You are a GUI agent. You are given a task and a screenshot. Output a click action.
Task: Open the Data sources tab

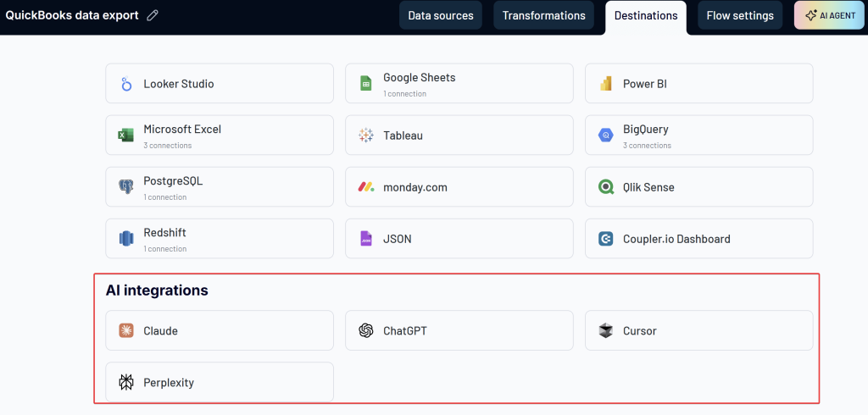(441, 15)
